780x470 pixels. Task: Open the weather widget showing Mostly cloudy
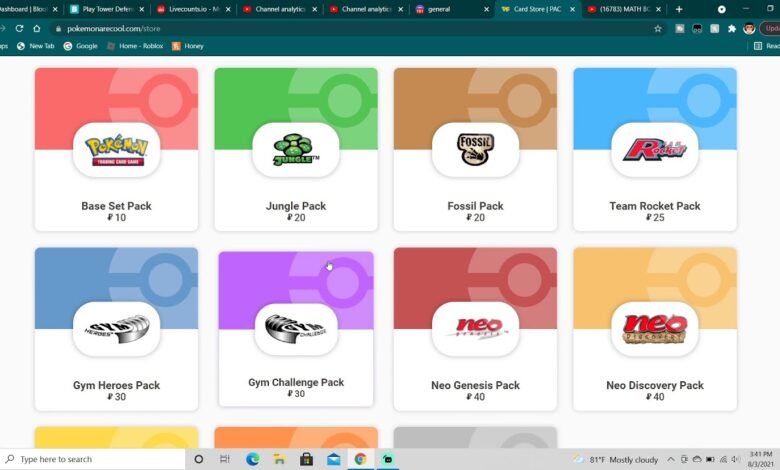point(616,460)
